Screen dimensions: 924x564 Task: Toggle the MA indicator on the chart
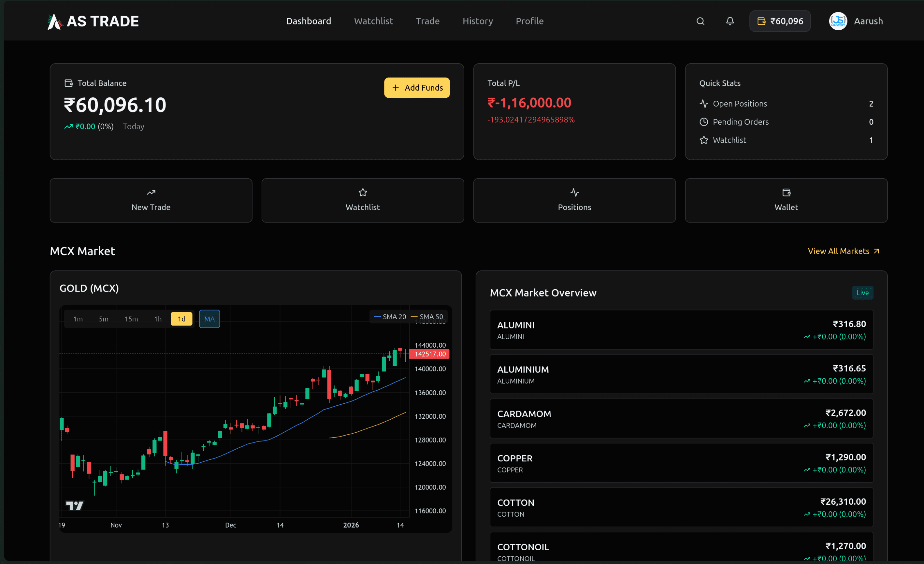click(209, 319)
